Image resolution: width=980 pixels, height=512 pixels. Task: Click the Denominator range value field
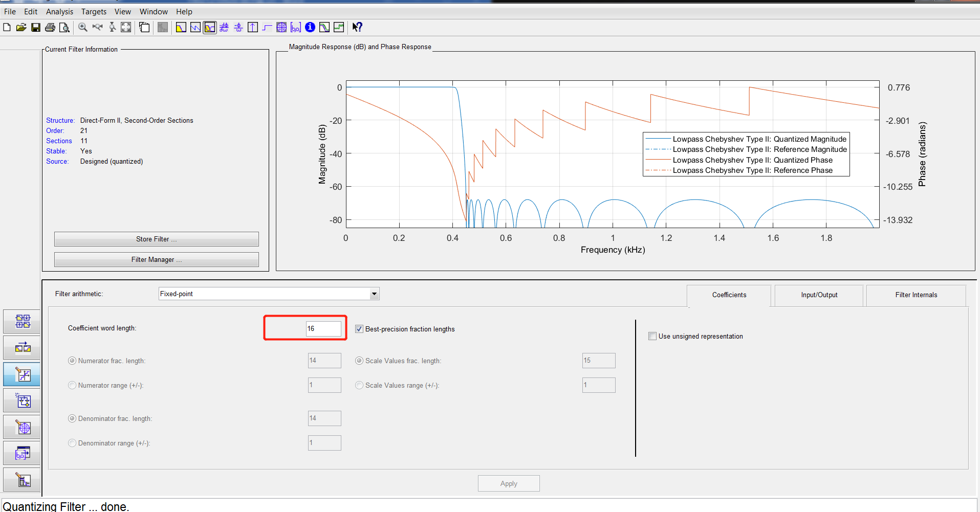tap(324, 443)
